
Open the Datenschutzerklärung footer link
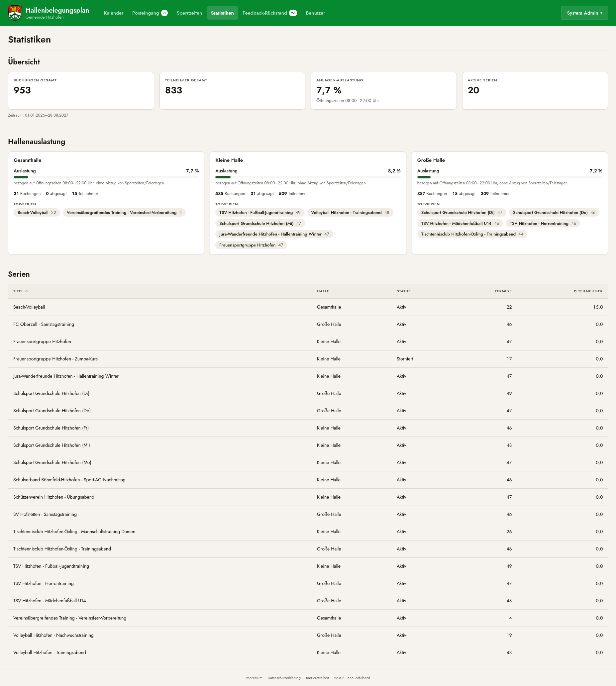[x=284, y=678]
